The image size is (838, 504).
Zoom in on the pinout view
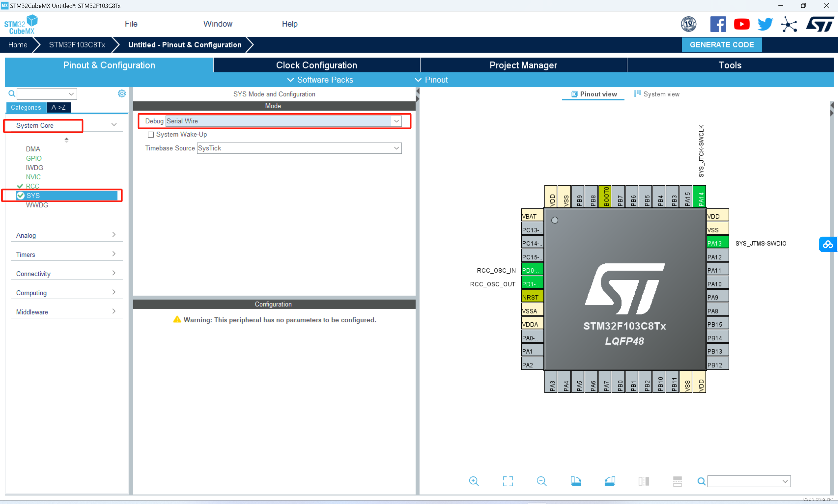[474, 481]
